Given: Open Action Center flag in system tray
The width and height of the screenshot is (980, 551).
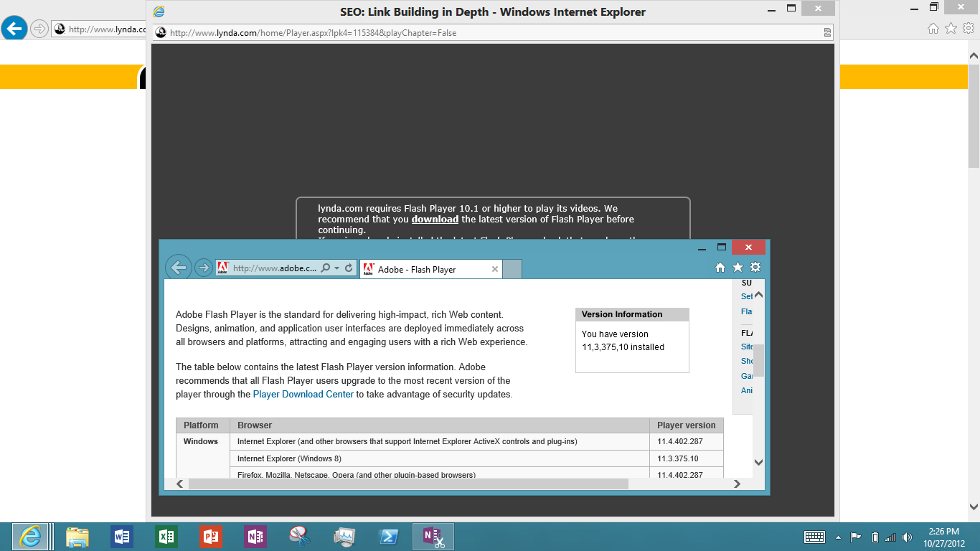Looking at the screenshot, I should [x=855, y=537].
